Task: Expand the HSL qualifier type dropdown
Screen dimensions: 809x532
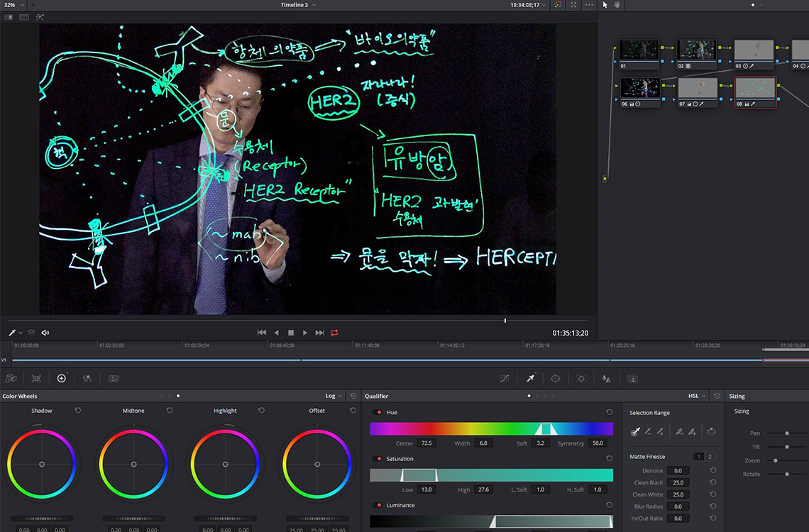Action: click(697, 396)
